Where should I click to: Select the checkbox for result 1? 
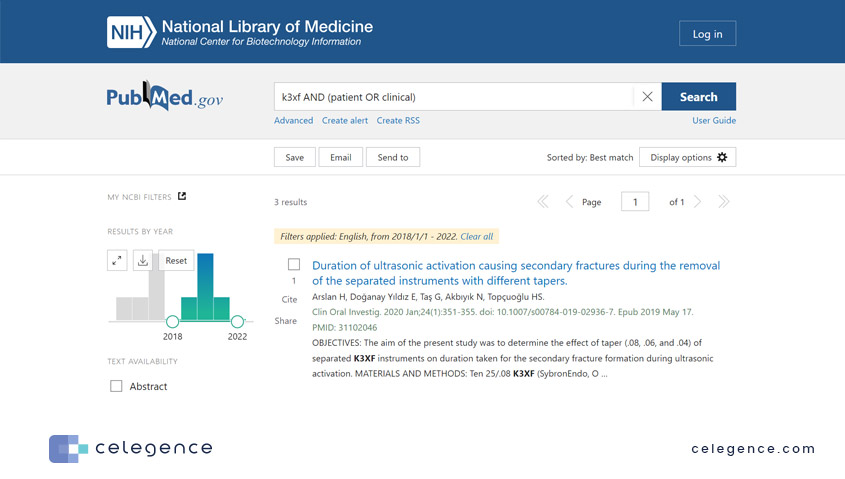point(294,264)
